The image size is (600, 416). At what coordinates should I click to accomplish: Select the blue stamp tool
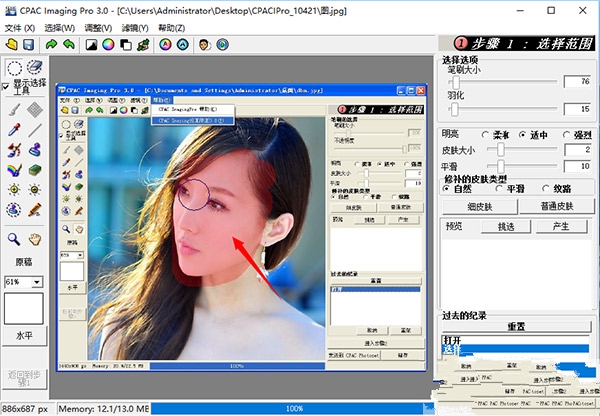tap(34, 150)
